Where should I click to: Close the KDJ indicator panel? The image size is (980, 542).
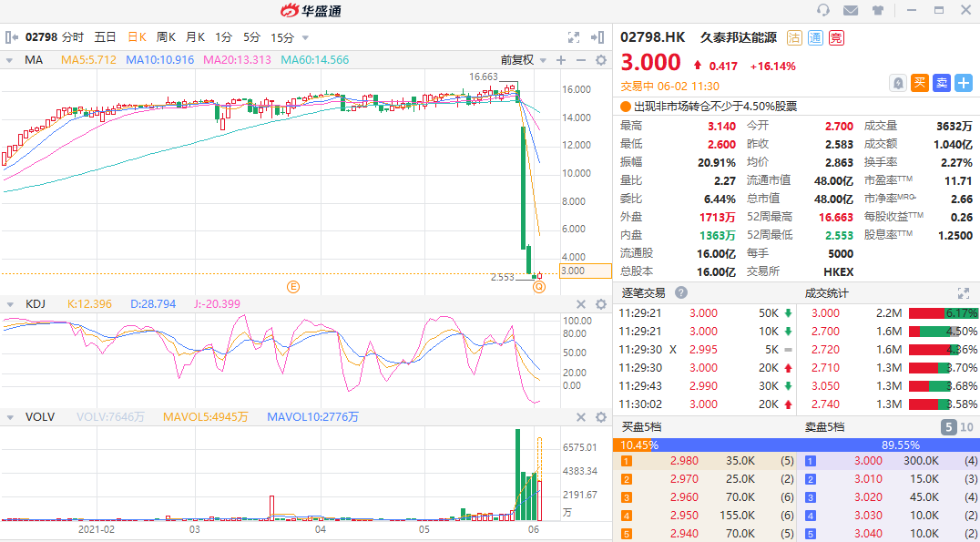pos(581,304)
